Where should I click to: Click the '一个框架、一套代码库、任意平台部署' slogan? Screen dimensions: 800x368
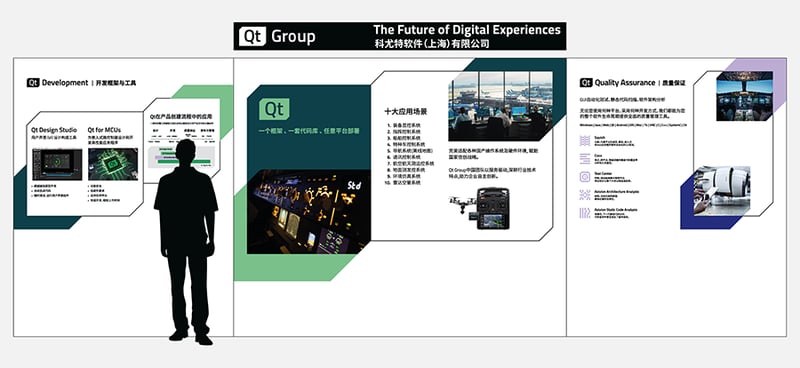point(309,131)
